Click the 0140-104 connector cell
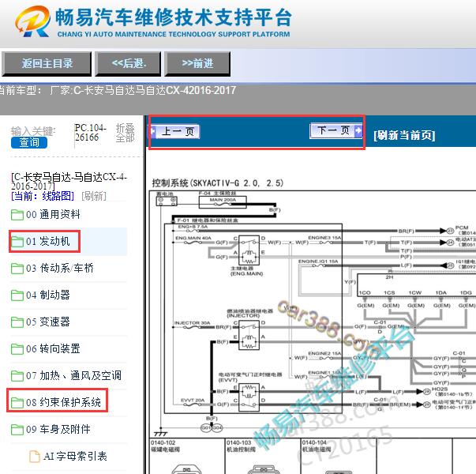The image size is (476, 474). [x=338, y=456]
